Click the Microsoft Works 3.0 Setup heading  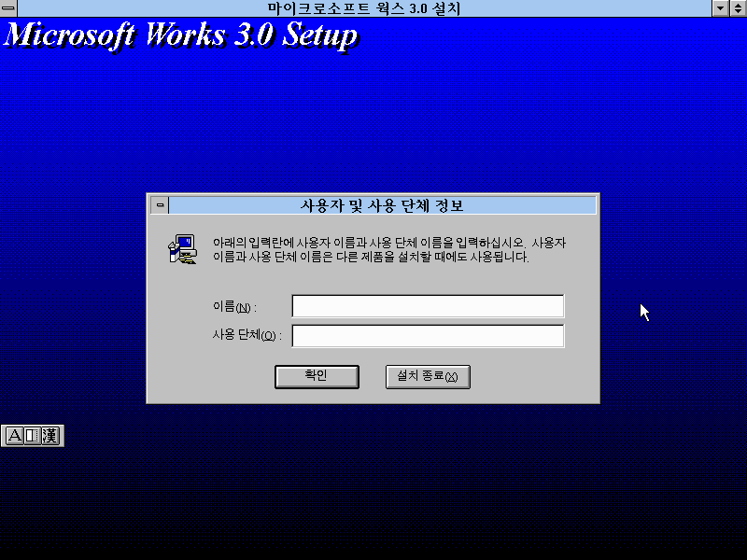(181, 35)
